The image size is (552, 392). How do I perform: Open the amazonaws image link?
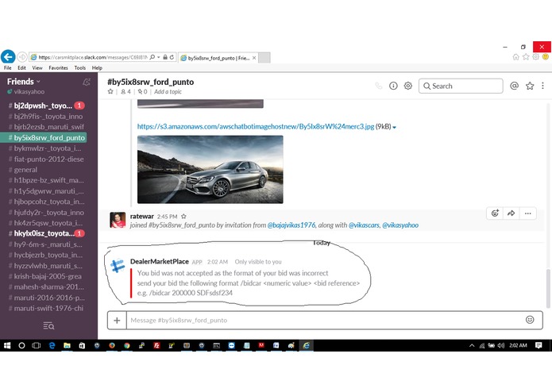(x=256, y=126)
